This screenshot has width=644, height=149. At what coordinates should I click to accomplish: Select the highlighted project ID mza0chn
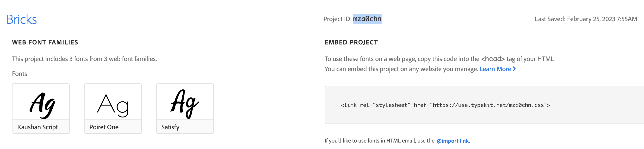pyautogui.click(x=367, y=19)
